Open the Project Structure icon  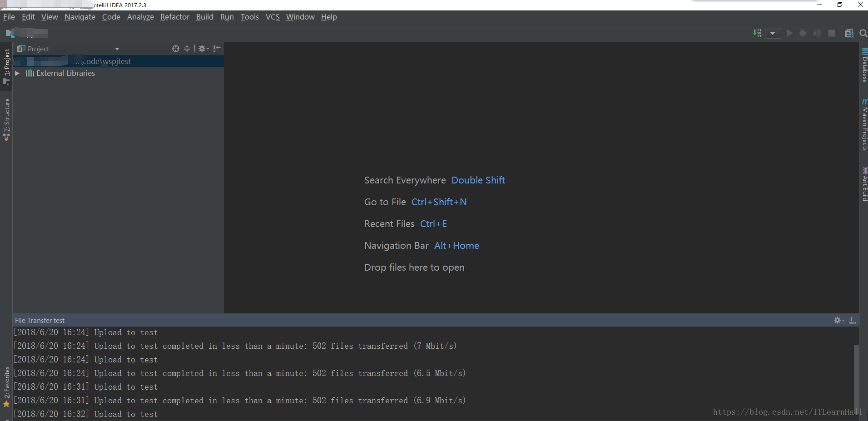849,33
